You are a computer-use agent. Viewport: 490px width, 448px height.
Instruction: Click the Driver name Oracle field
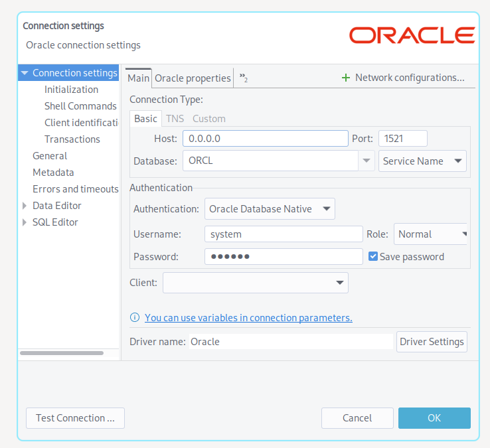pyautogui.click(x=291, y=341)
